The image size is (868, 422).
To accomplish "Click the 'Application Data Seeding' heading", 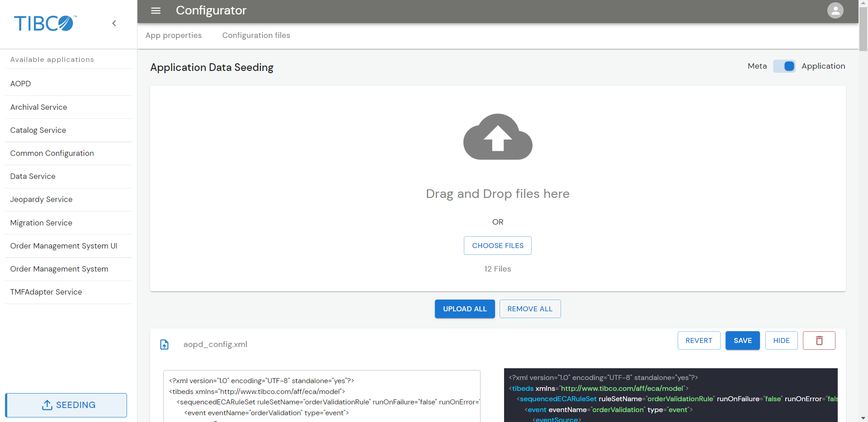I will (212, 67).
